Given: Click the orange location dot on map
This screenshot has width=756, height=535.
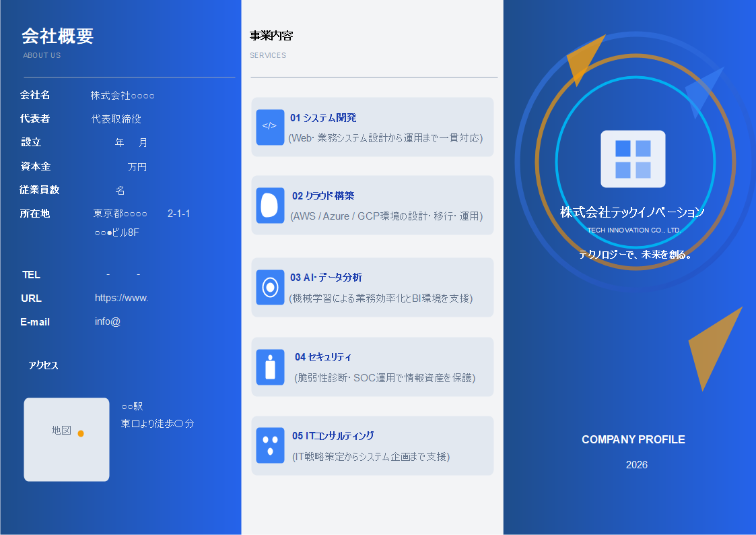Looking at the screenshot, I should coord(81,433).
